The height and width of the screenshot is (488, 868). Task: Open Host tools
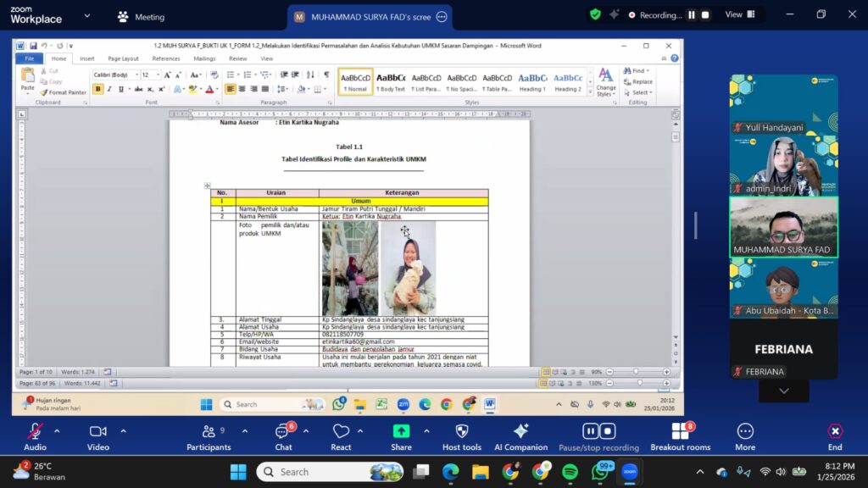pyautogui.click(x=461, y=433)
